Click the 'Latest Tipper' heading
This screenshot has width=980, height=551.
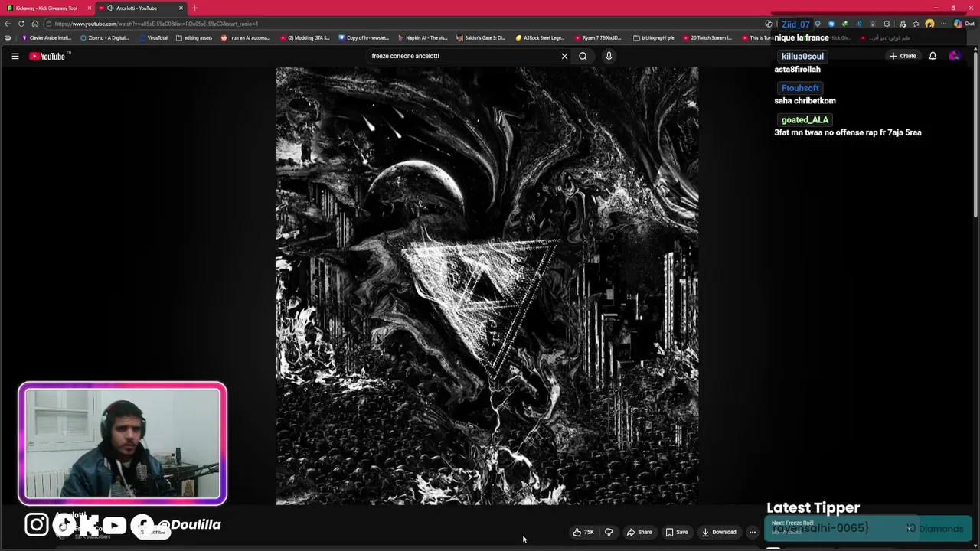click(x=813, y=507)
